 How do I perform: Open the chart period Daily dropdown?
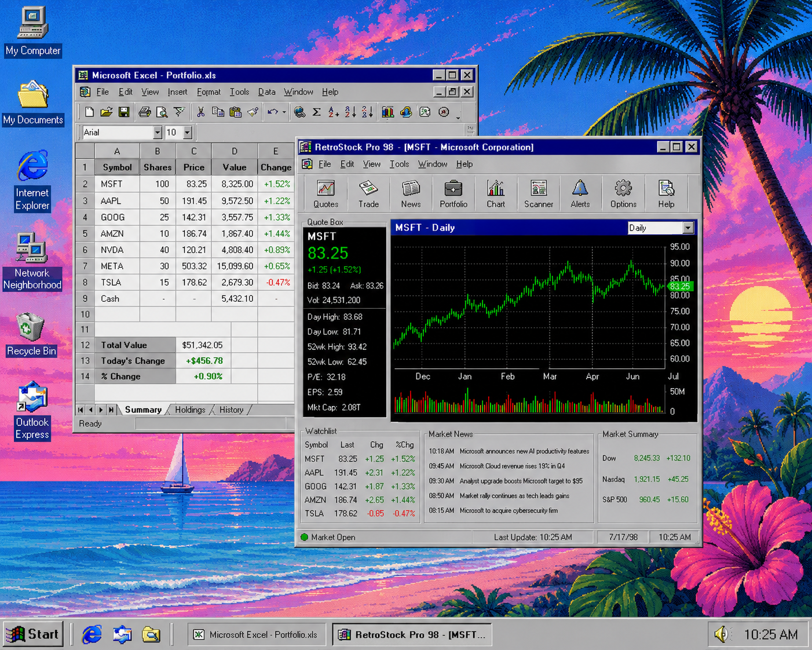687,228
